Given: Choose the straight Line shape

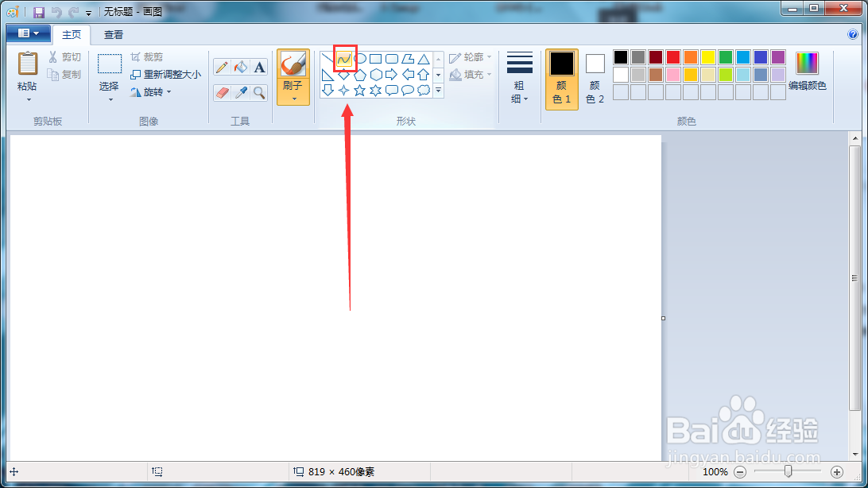Looking at the screenshot, I should 327,59.
